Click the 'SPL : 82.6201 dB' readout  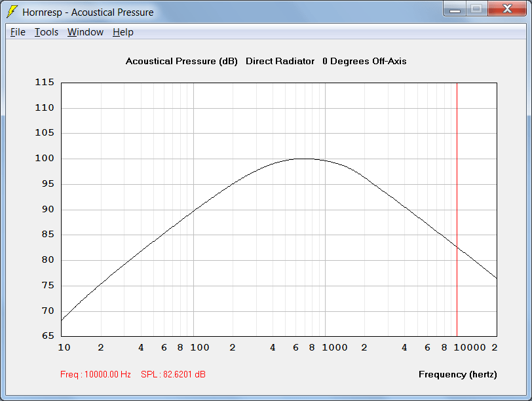pyautogui.click(x=173, y=374)
